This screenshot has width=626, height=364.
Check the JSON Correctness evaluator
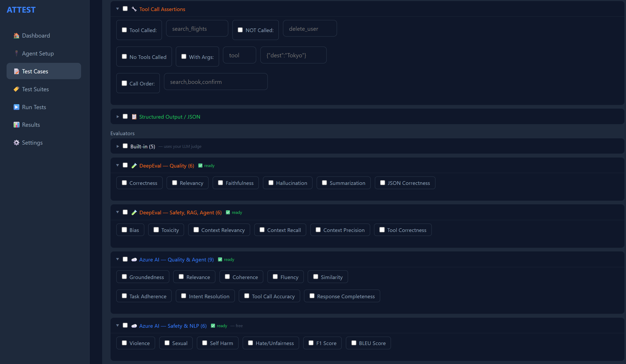click(x=382, y=183)
